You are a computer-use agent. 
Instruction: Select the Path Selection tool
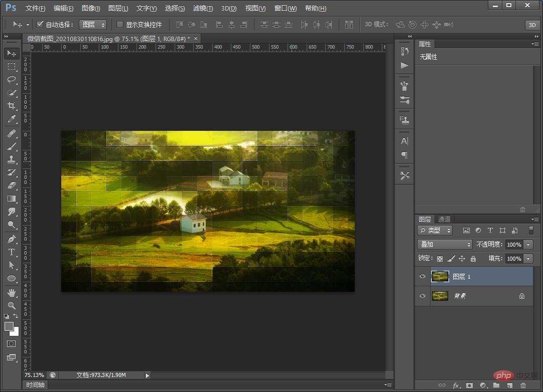12,265
